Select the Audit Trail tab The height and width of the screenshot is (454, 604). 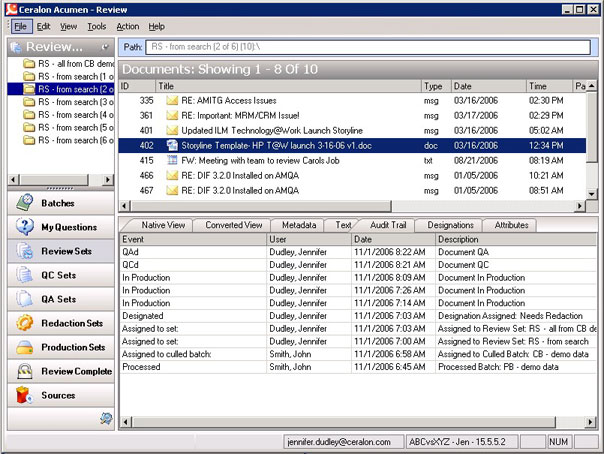click(x=388, y=225)
